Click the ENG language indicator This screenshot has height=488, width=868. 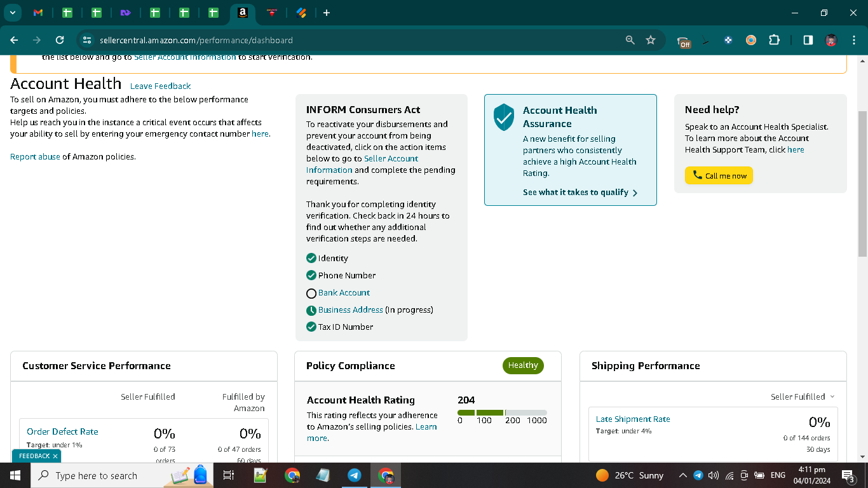778,475
